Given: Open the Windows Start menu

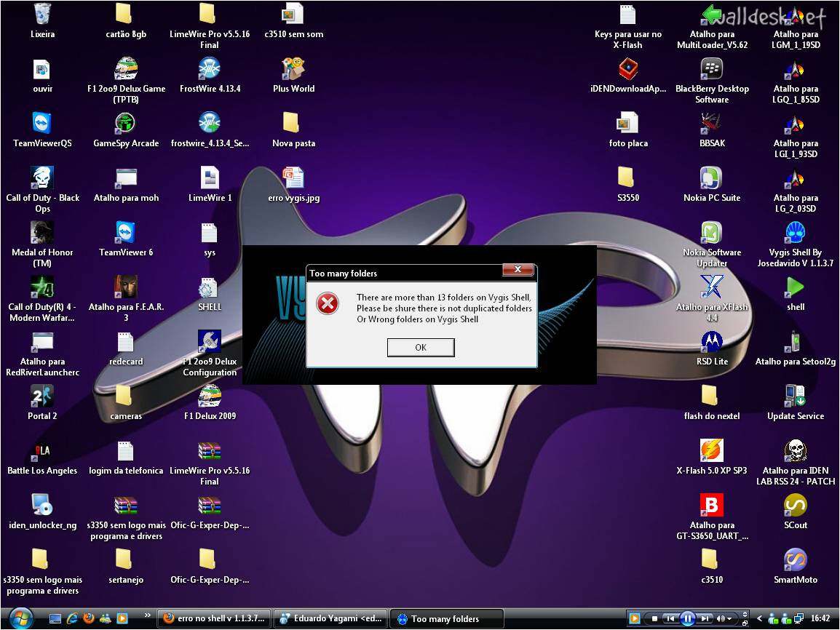Looking at the screenshot, I should [x=21, y=618].
